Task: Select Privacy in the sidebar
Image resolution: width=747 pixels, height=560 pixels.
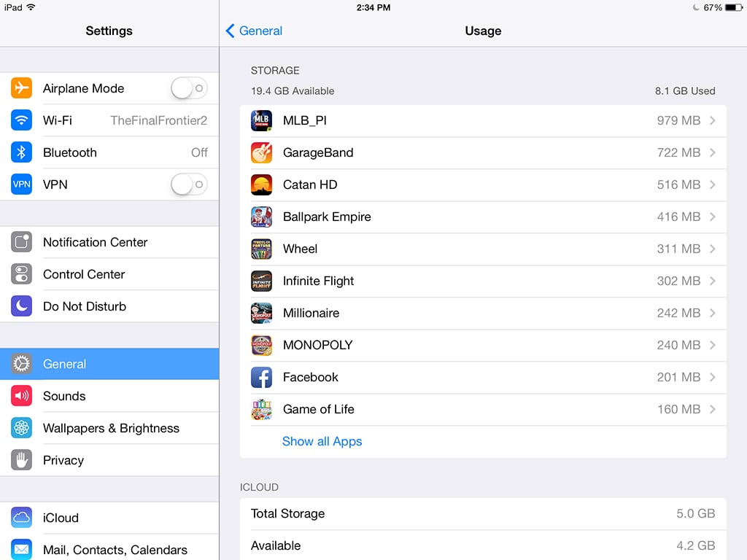Action: point(109,460)
